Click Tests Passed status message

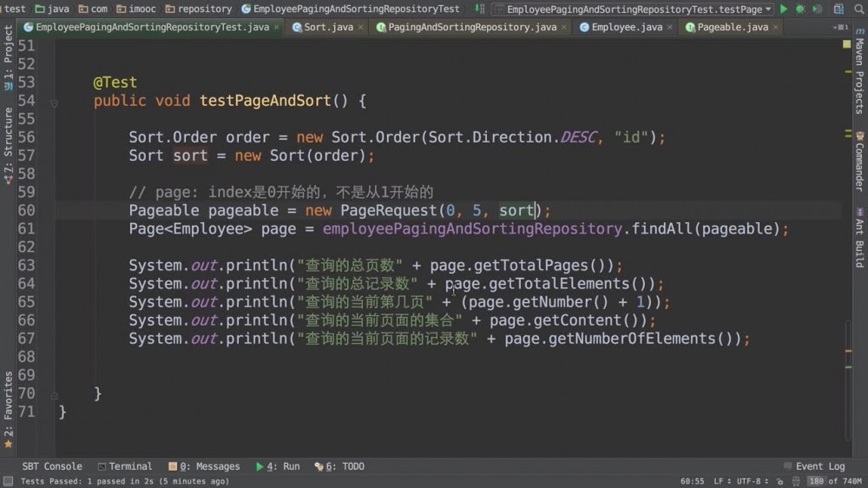coord(125,481)
